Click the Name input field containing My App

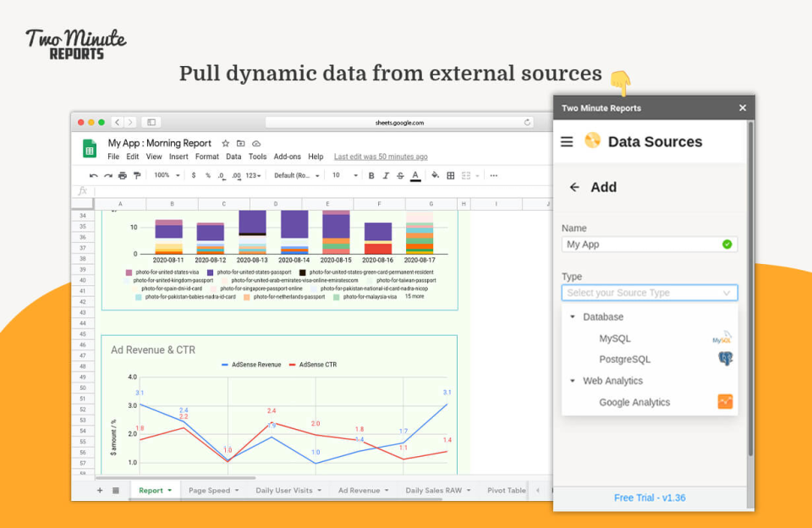pos(650,244)
